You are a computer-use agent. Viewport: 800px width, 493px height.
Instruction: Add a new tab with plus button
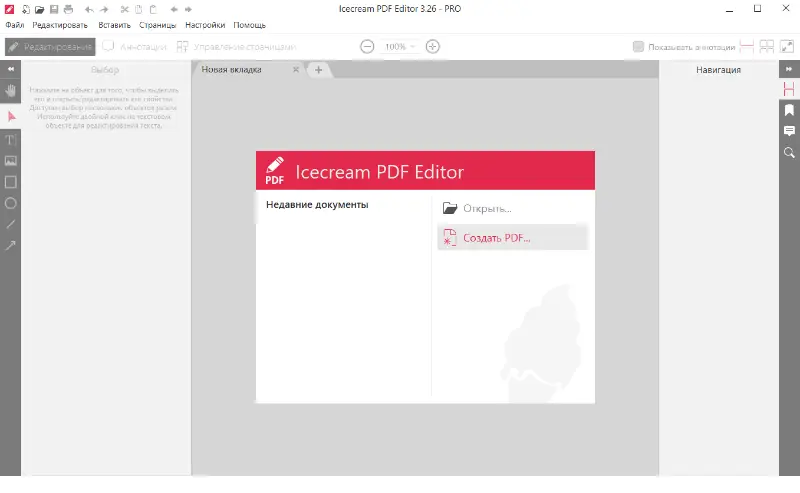(318, 70)
